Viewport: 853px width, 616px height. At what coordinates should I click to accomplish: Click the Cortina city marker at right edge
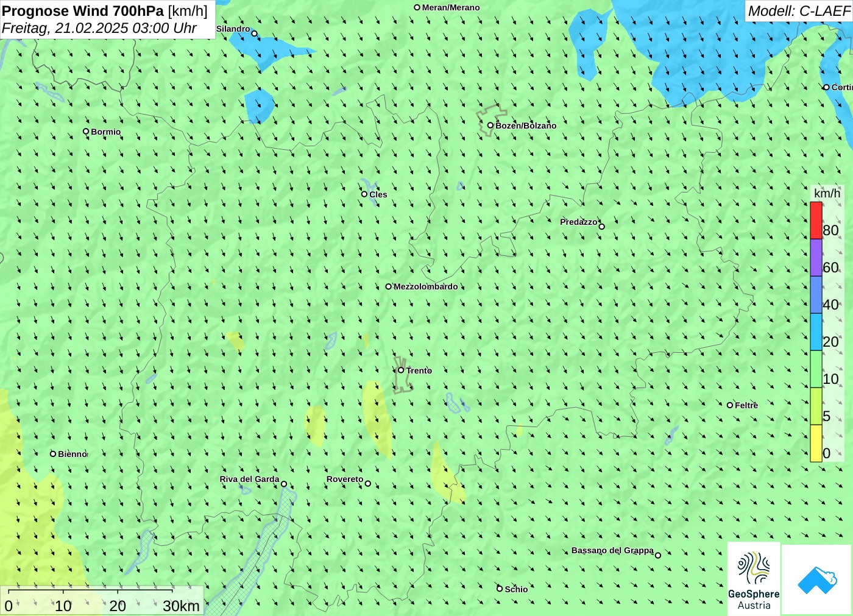click(827, 87)
